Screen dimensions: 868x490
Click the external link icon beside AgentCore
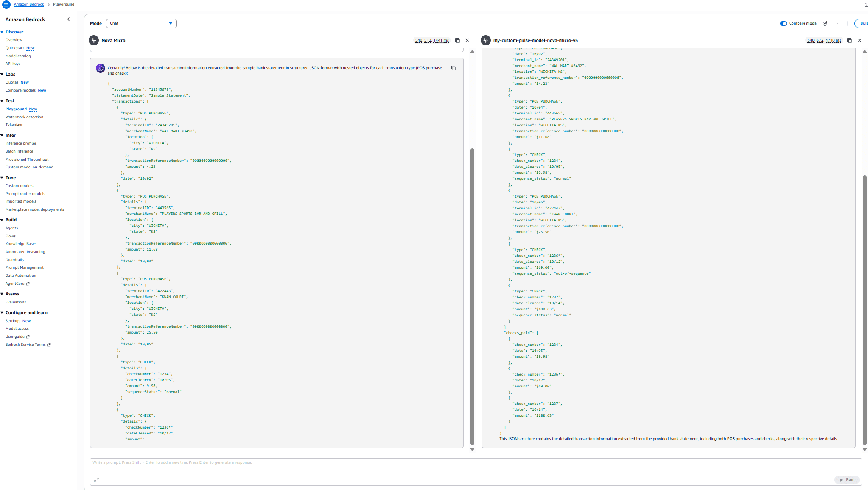(x=28, y=284)
